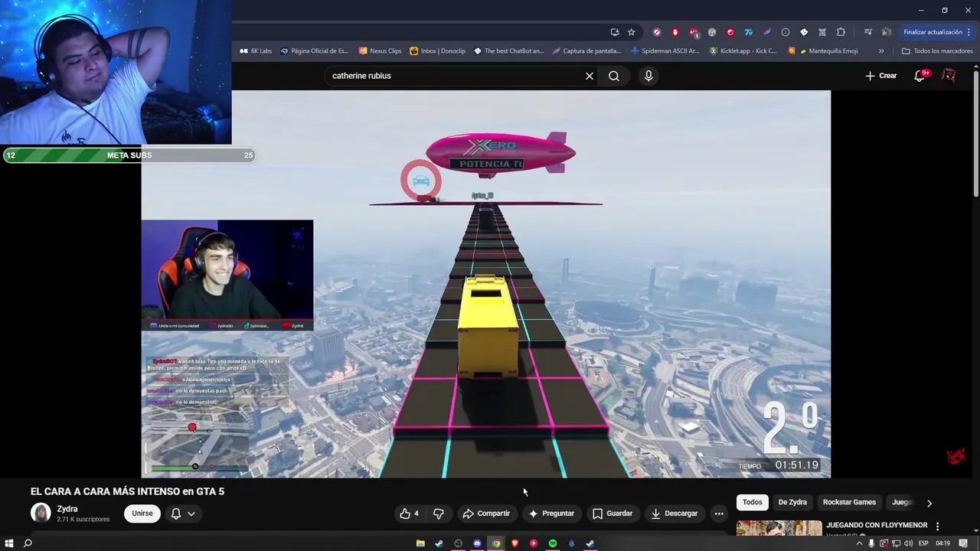
Task: Open Discord from the taskbar
Action: (x=477, y=543)
